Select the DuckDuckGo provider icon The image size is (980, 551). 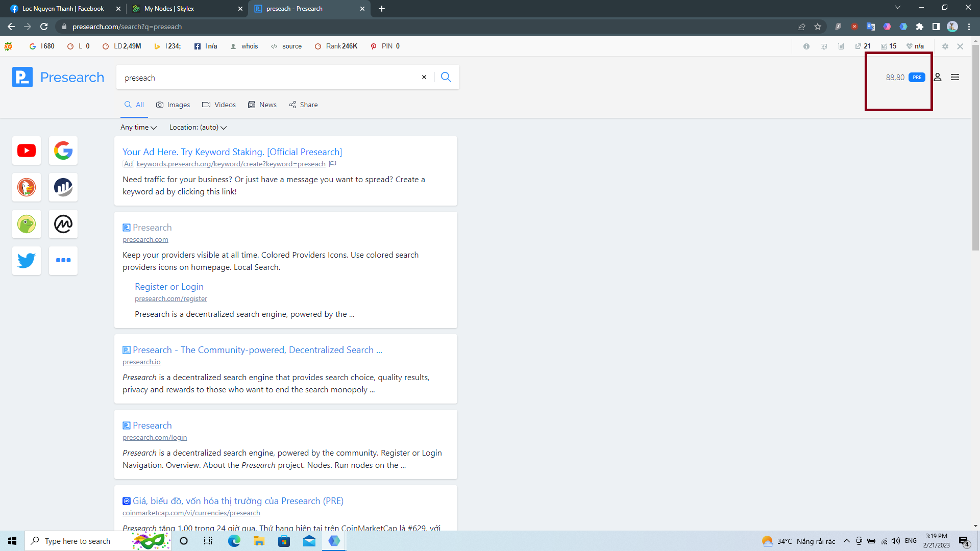click(27, 187)
